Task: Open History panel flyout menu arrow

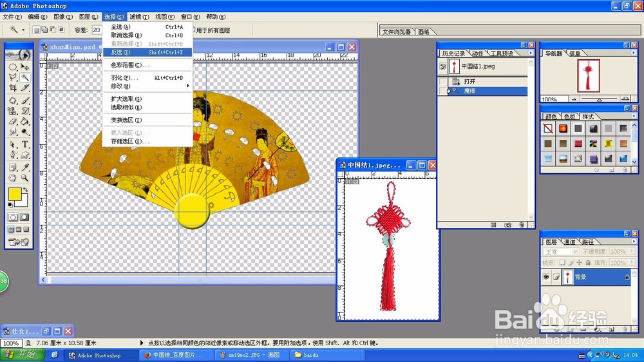Action: click(x=531, y=53)
